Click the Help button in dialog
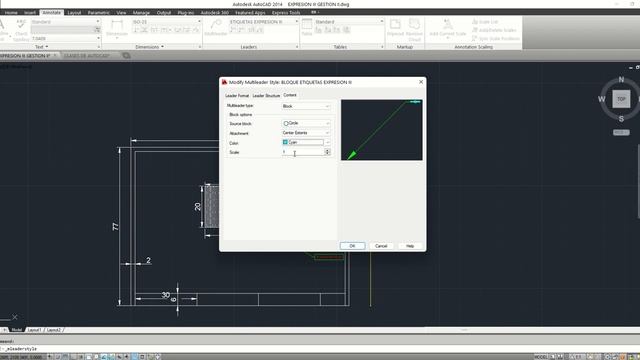 click(x=410, y=246)
